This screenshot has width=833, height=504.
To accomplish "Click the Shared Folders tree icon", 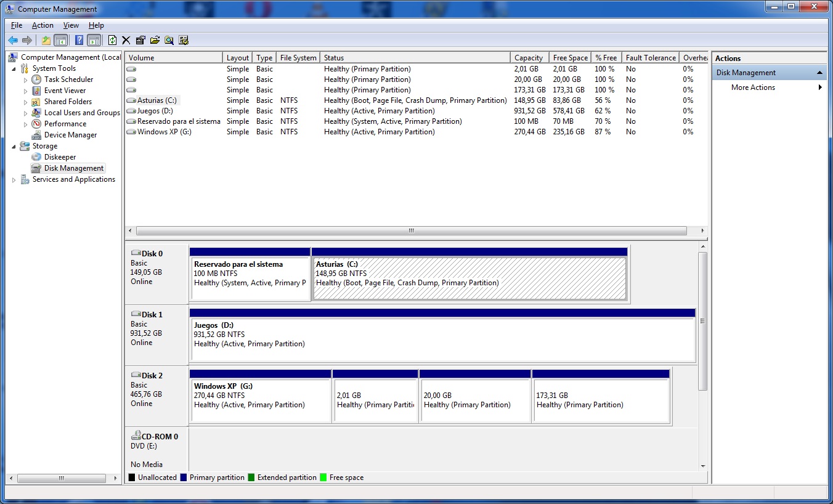I will point(36,102).
